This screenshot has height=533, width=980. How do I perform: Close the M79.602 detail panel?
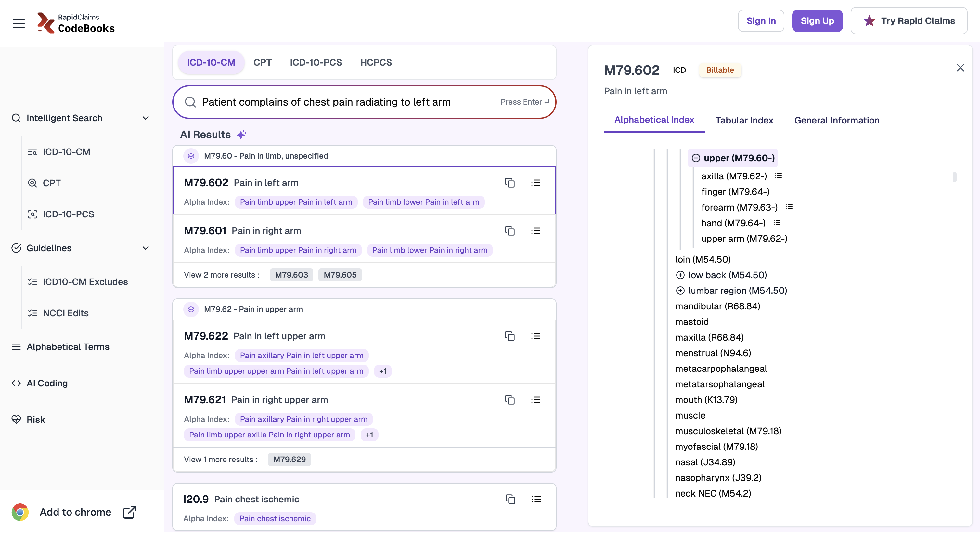point(960,68)
